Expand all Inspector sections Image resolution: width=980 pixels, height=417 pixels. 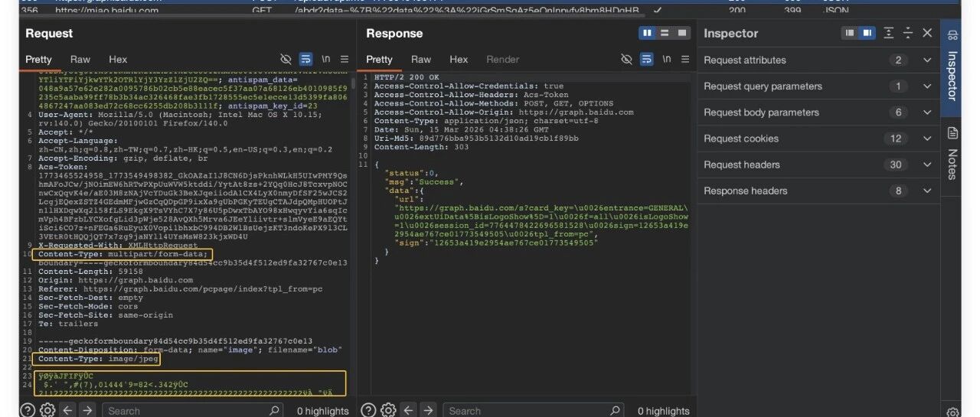pos(888,33)
